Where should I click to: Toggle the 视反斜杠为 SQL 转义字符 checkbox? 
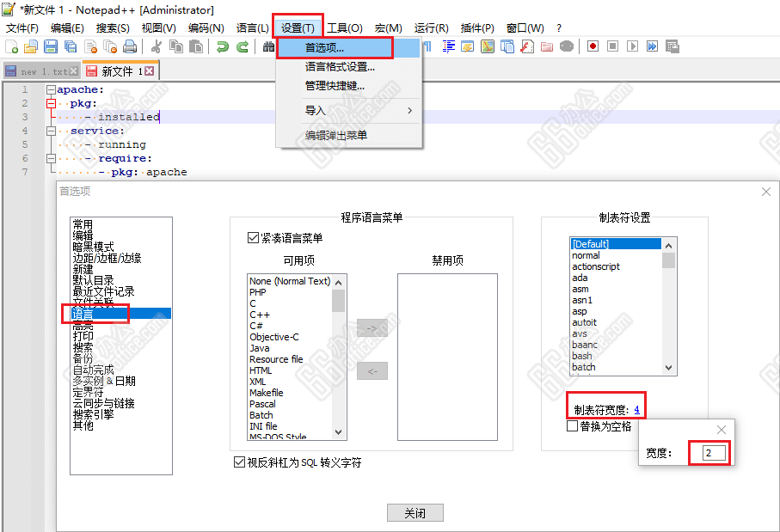coord(239,462)
